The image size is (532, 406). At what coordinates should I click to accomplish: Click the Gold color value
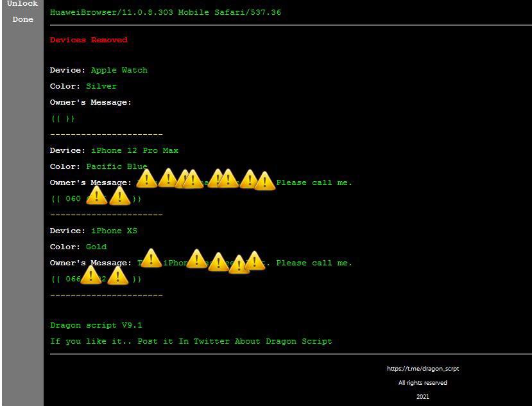click(x=96, y=247)
